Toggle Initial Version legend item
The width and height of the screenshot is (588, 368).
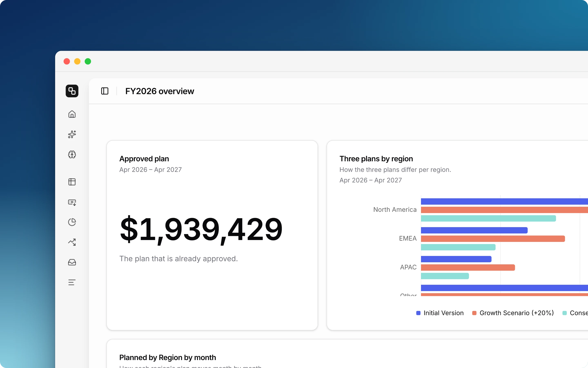(440, 313)
